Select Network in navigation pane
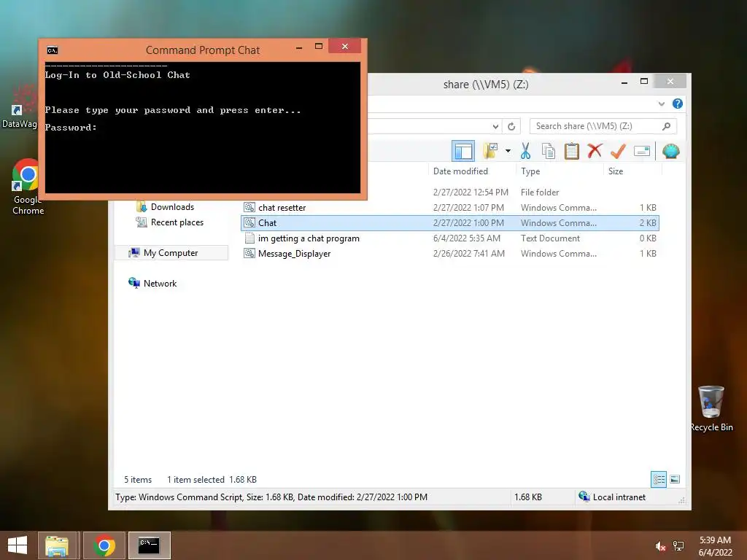The image size is (747, 560). point(152,284)
